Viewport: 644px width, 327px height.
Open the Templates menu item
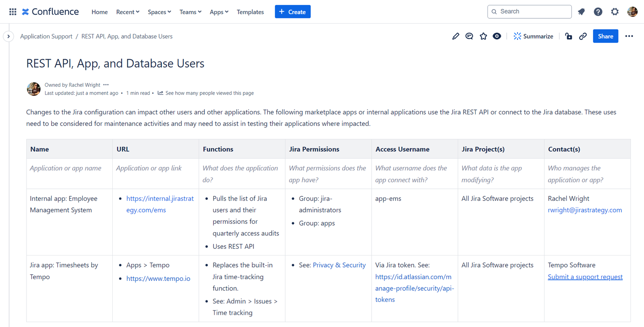click(250, 12)
